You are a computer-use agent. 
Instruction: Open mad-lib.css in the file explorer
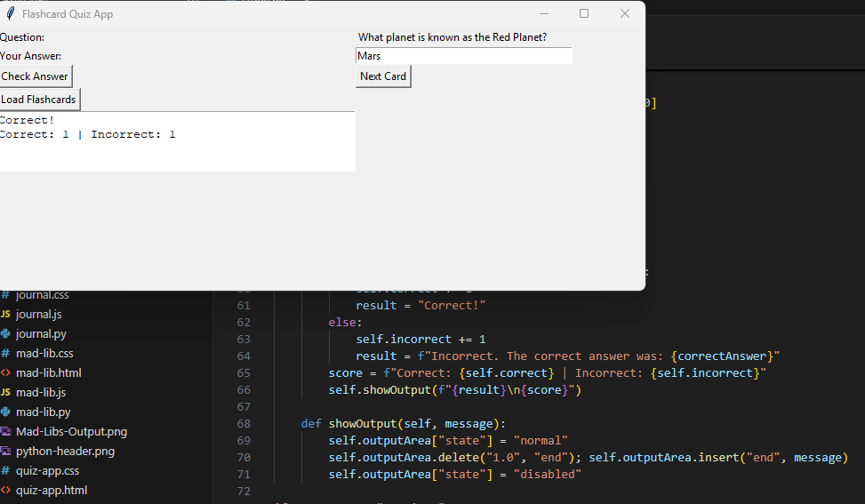coord(44,354)
